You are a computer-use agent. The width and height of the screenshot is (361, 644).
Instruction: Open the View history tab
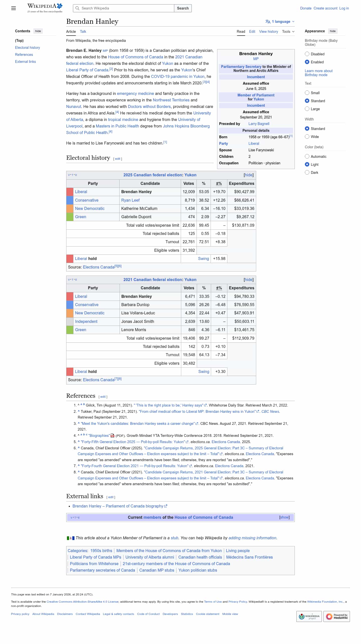268,32
